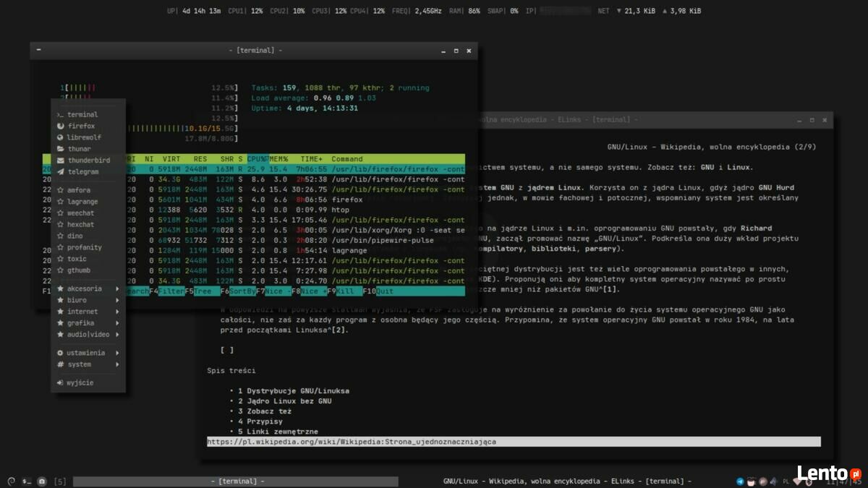Image resolution: width=868 pixels, height=488 pixels.
Task: Click the ELinks URL status line
Action: pos(514,441)
